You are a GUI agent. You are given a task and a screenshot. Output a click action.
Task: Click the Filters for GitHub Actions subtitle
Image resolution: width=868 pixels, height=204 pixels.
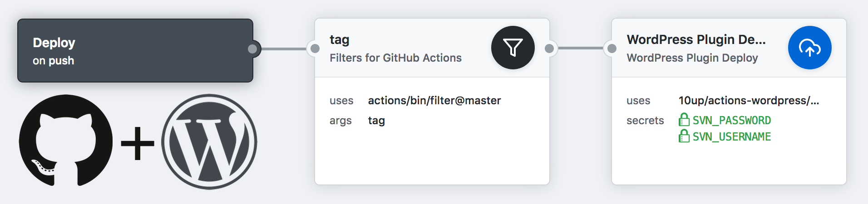(395, 58)
